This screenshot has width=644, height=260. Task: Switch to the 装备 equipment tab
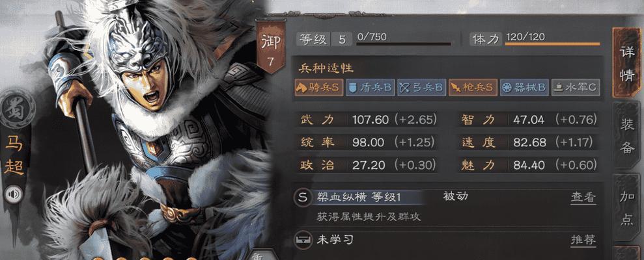click(x=627, y=136)
